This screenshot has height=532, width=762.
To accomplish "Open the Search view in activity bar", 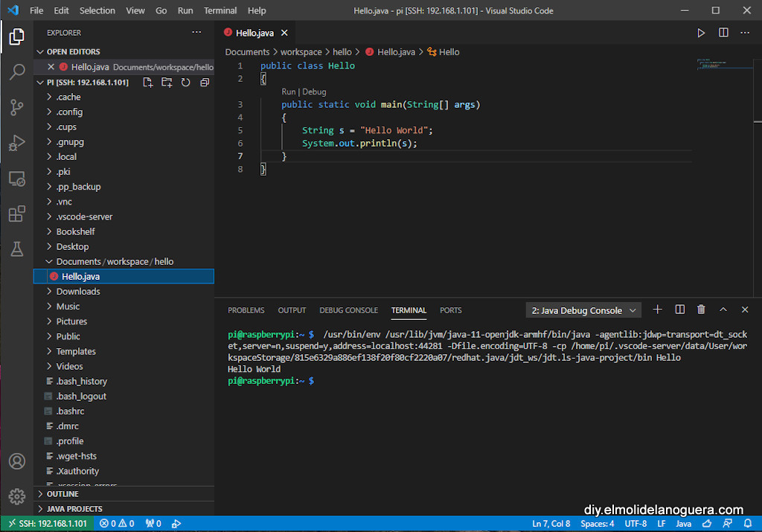I will click(16, 72).
